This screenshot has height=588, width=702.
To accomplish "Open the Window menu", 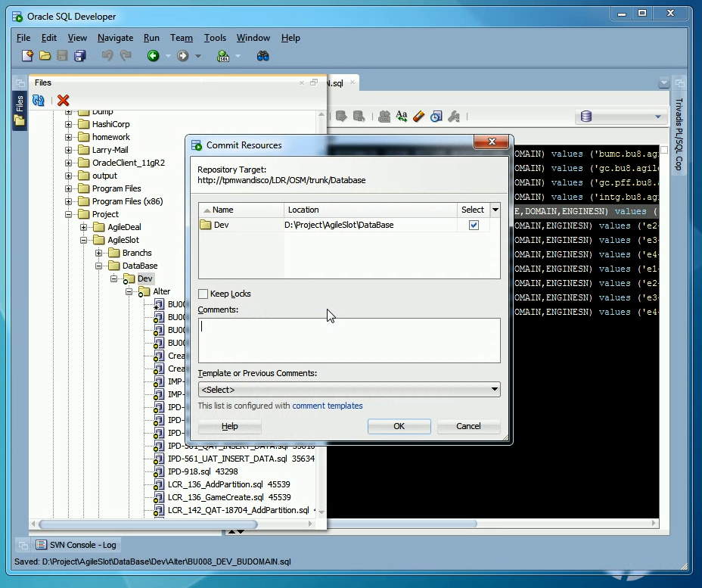I will pyautogui.click(x=253, y=38).
